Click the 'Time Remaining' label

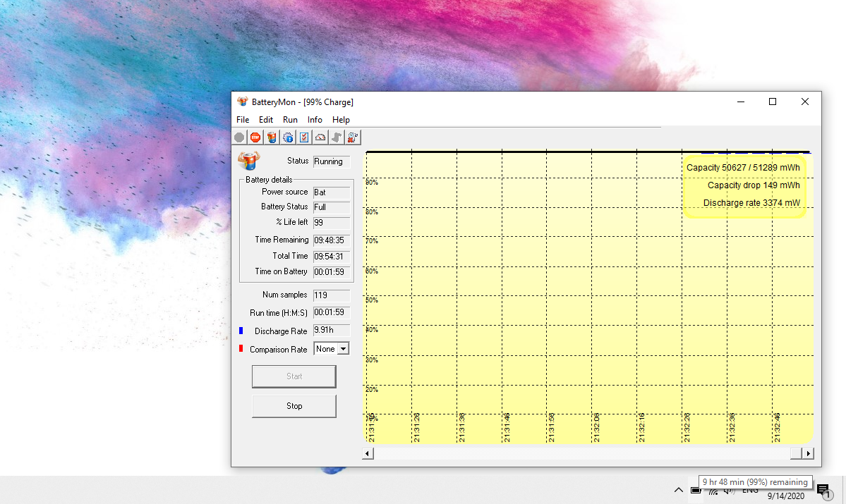click(282, 240)
